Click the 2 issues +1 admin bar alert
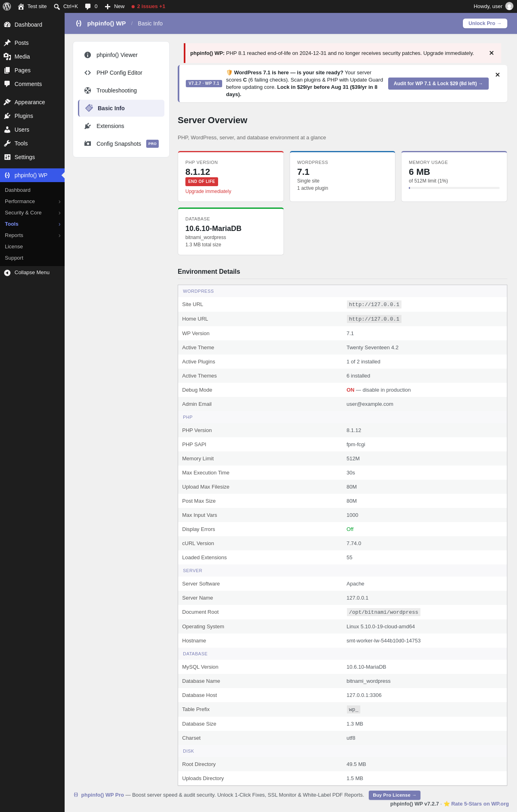The image size is (517, 812). [x=148, y=6]
